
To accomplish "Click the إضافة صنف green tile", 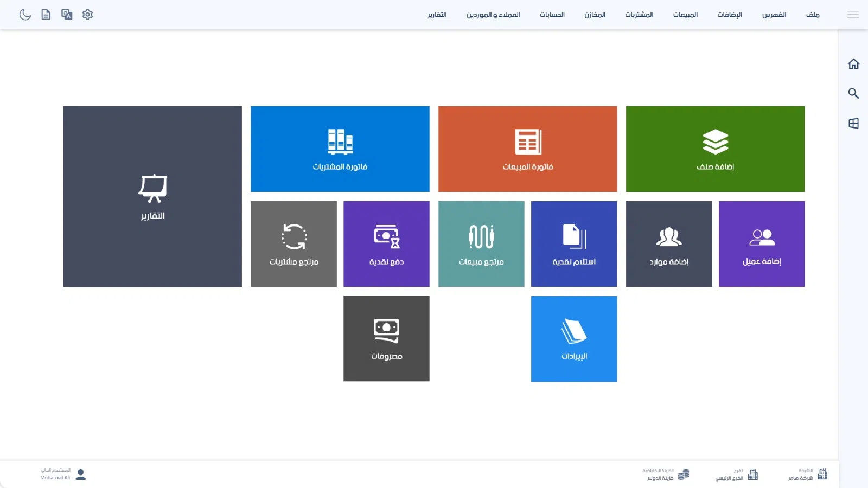I will tap(715, 149).
